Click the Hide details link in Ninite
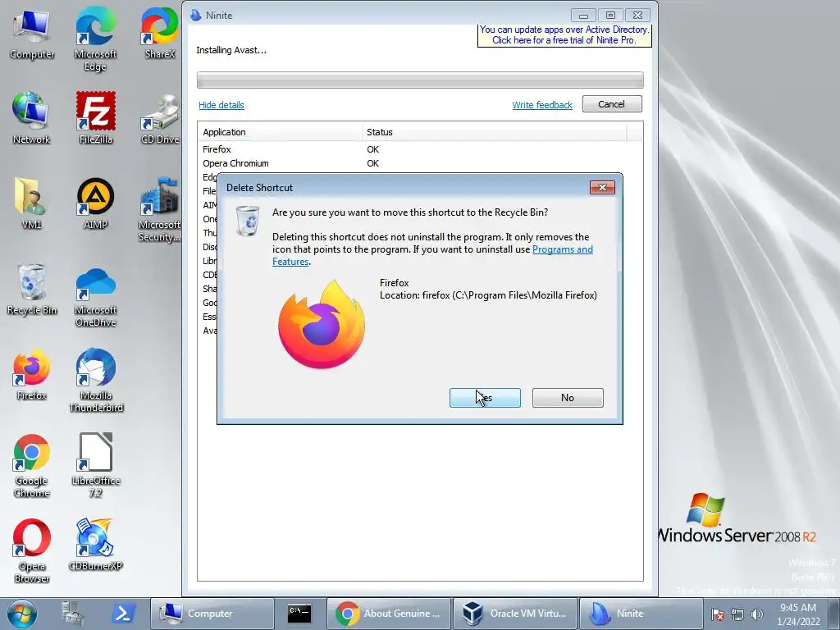Viewport: 840px width, 630px height. [221, 105]
